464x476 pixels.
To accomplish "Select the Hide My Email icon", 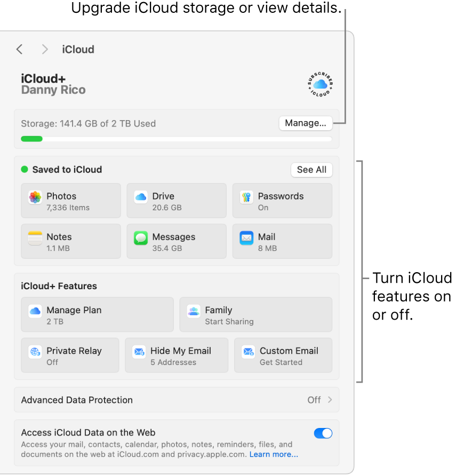I will click(x=139, y=352).
